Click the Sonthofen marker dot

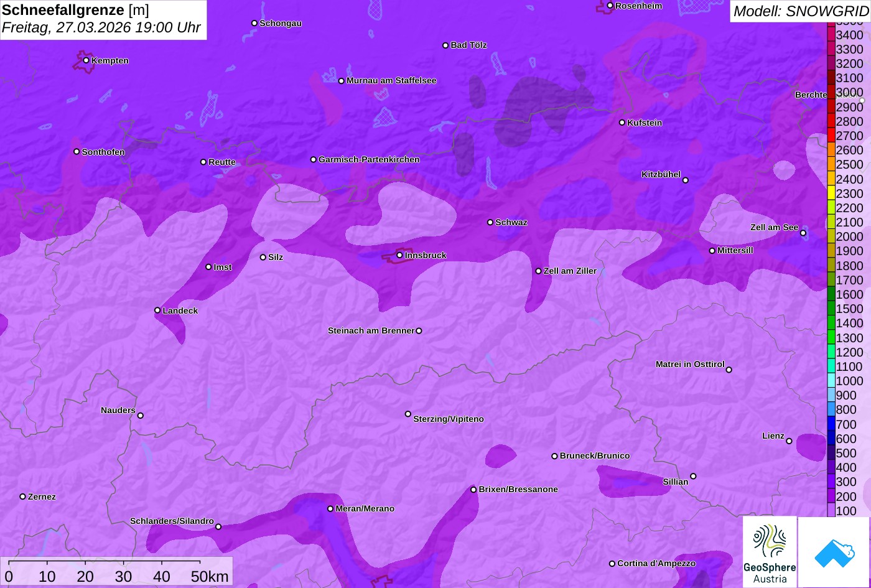click(77, 152)
